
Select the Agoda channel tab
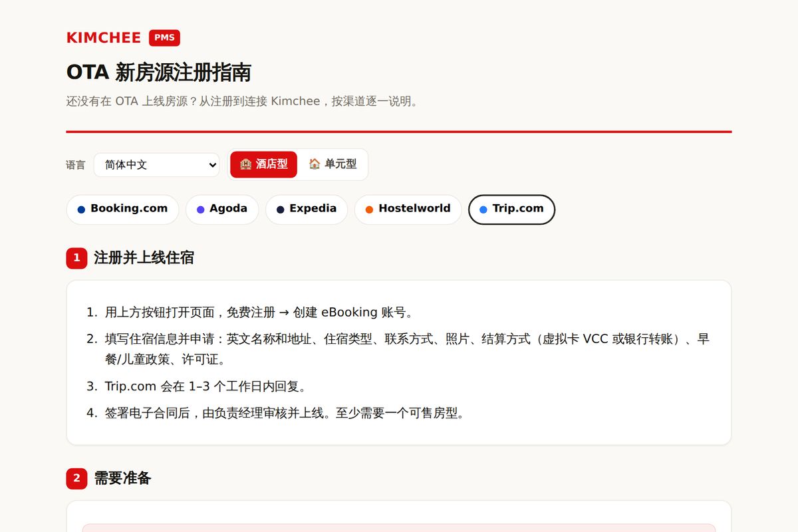click(x=222, y=209)
